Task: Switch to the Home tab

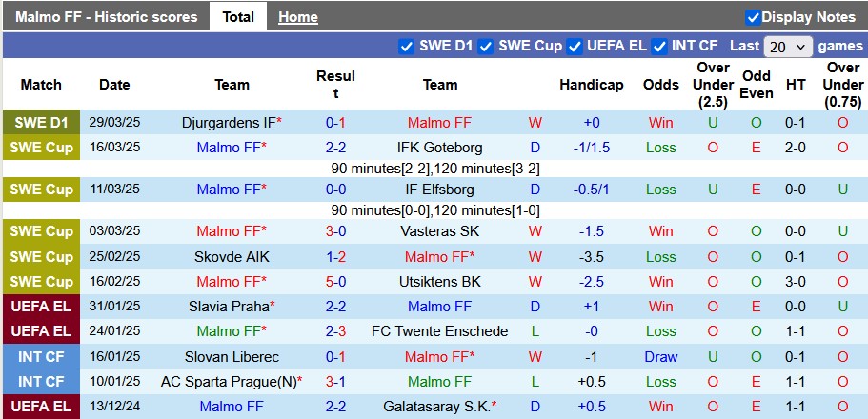Action: (x=298, y=17)
